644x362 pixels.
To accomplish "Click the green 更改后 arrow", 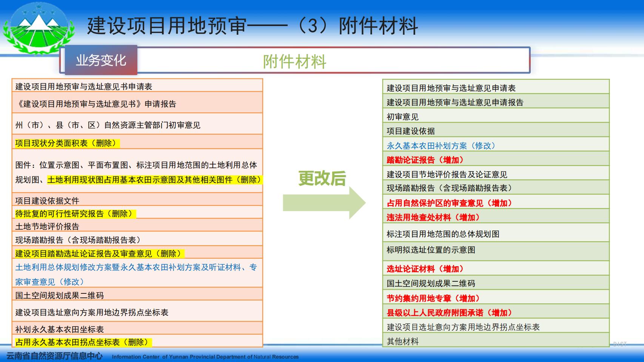I will click(x=324, y=202).
